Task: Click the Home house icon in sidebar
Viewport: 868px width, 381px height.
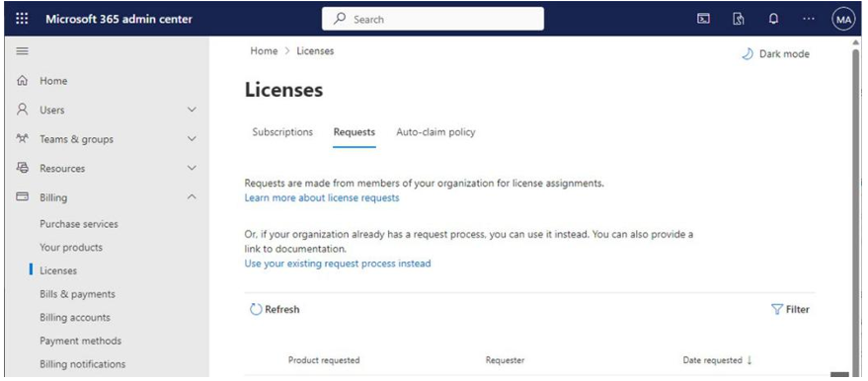Action: tap(22, 81)
